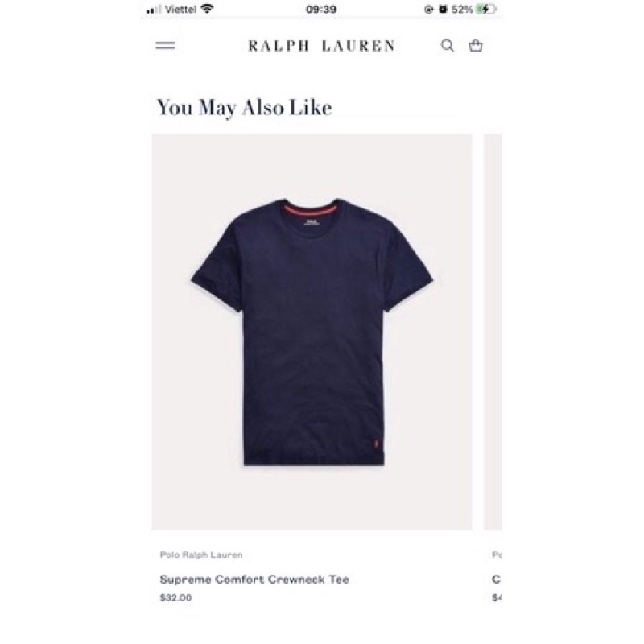Open the second product's cut-off title
Screen dimensions: 644x644
(x=497, y=579)
